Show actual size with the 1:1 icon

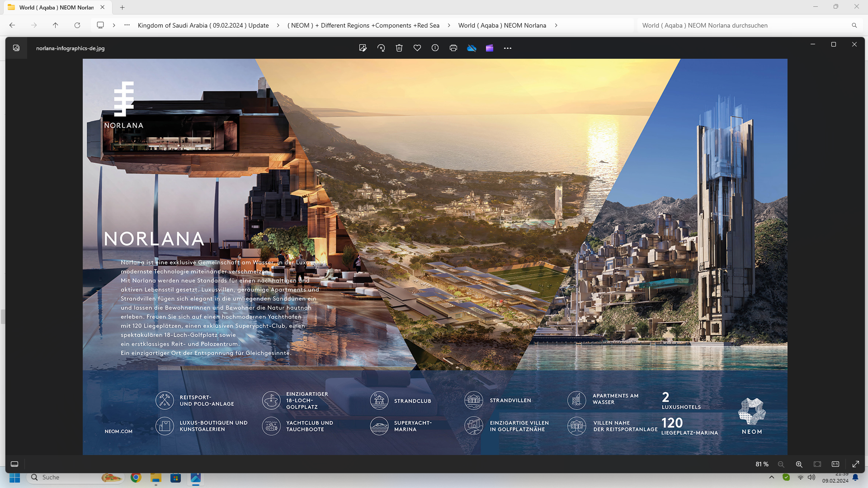(835, 464)
